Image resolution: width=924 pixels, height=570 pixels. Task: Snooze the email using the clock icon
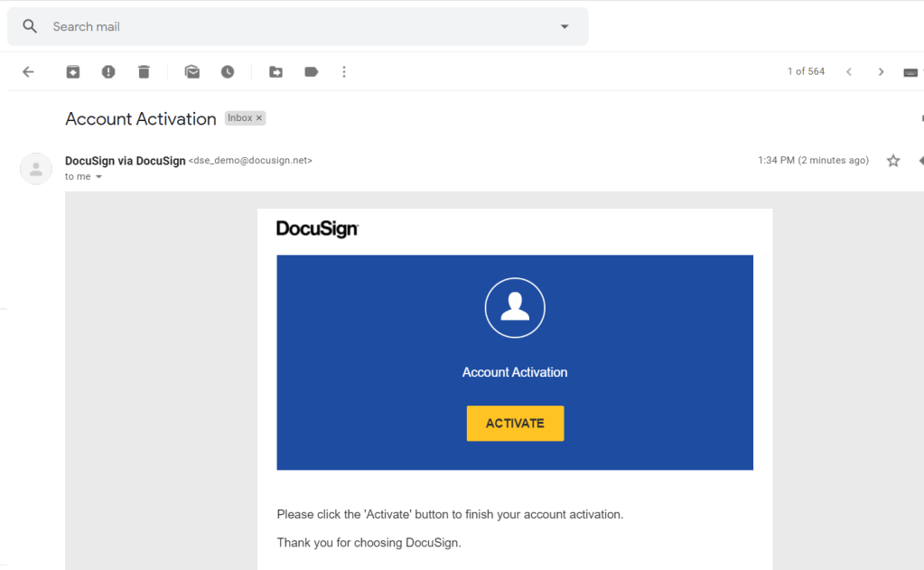click(x=228, y=72)
